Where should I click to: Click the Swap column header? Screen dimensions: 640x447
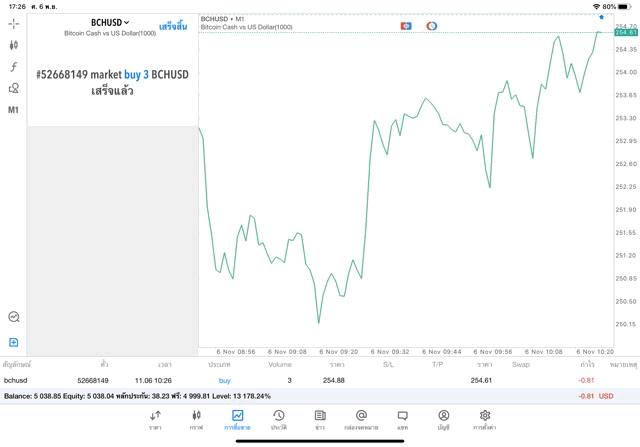[521, 365]
